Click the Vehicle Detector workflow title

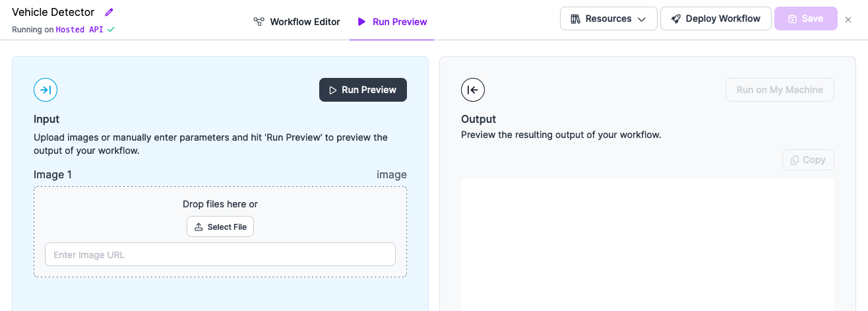pyautogui.click(x=53, y=12)
